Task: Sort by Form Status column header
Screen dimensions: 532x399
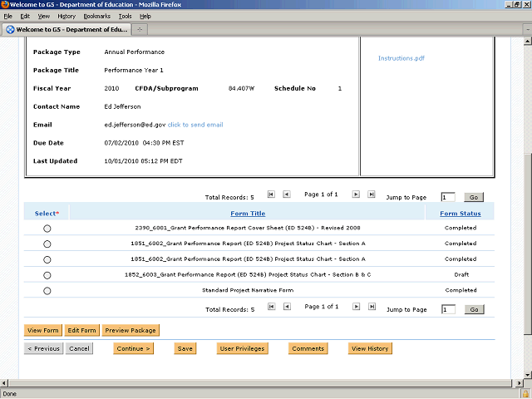Action: pos(460,214)
